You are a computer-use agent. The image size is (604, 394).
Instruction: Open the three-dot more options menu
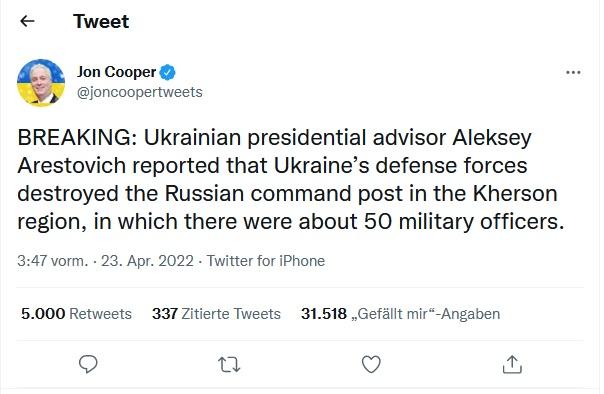(x=573, y=72)
